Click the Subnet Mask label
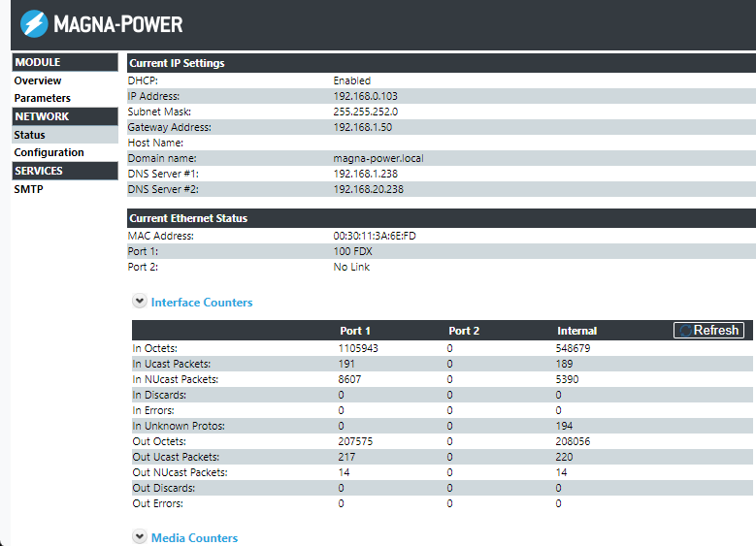This screenshot has width=756, height=546. (x=159, y=112)
